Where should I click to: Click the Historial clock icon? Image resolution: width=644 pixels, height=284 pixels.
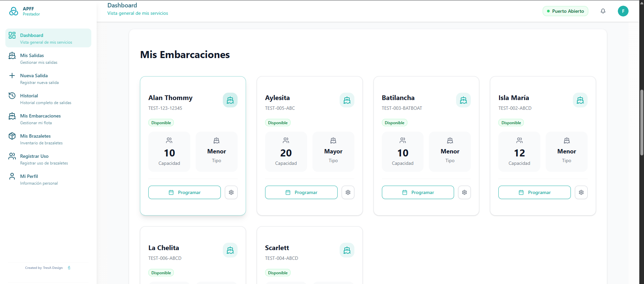click(x=12, y=96)
